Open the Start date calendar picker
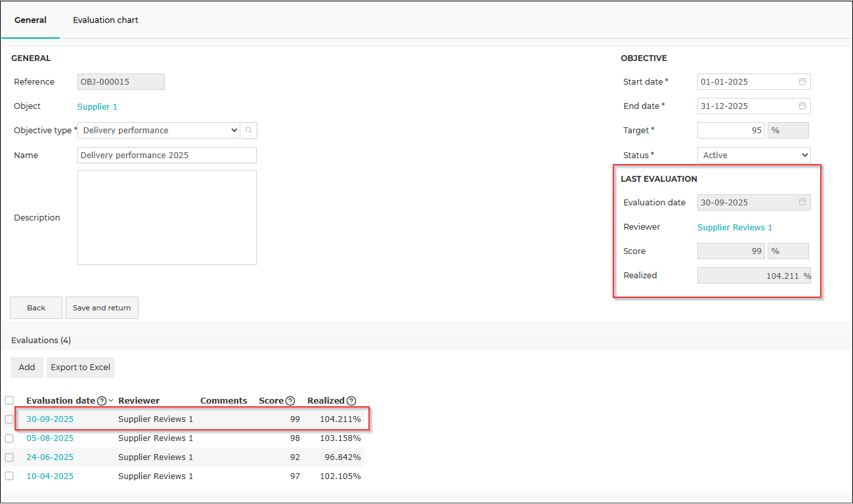 (802, 82)
